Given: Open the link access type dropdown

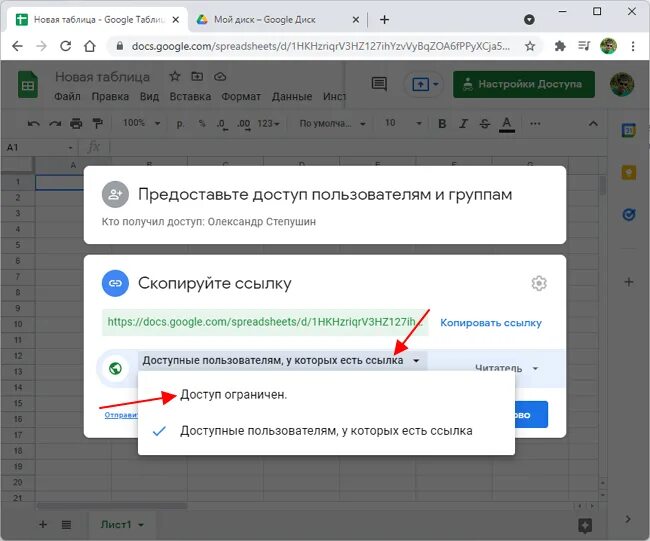Looking at the screenshot, I should (x=281, y=361).
